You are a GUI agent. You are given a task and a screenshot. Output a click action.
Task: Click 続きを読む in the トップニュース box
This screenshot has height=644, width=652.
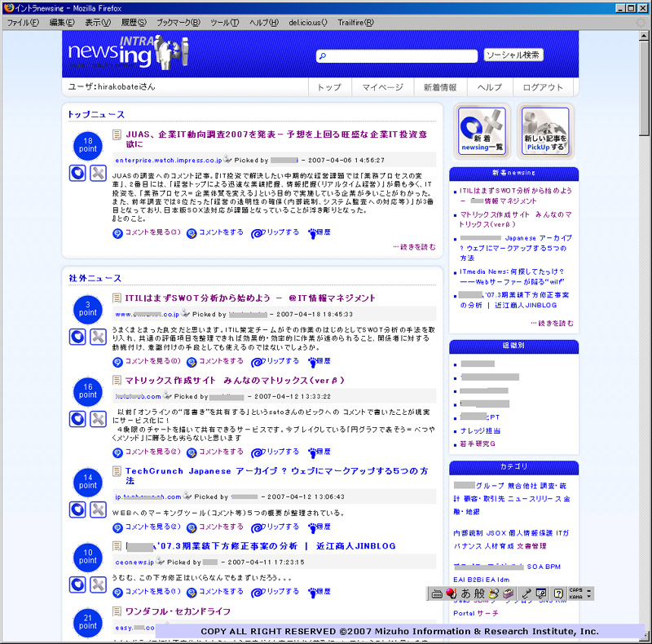point(414,247)
